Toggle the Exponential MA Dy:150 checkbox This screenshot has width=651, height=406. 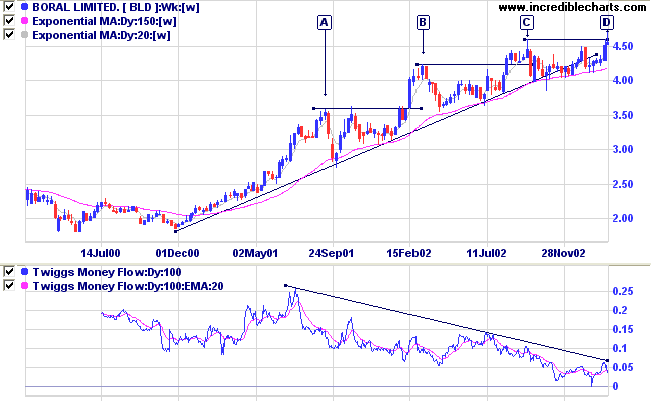point(9,20)
